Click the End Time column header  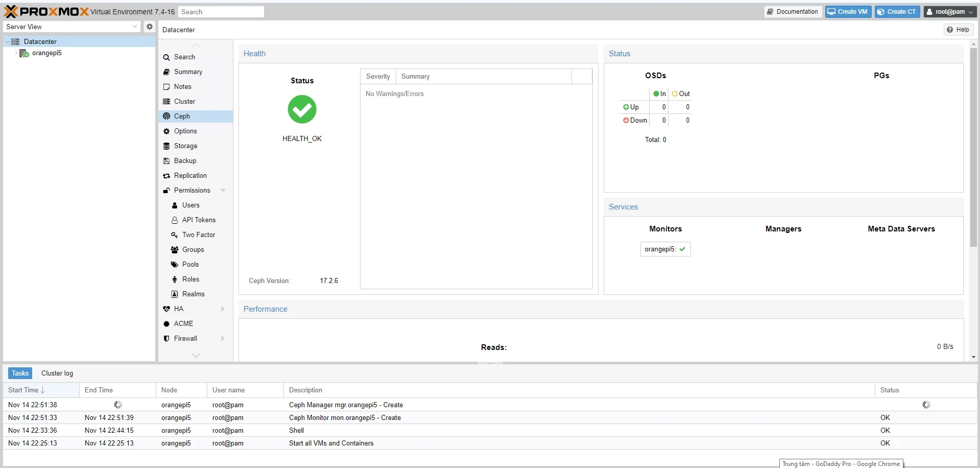117,390
